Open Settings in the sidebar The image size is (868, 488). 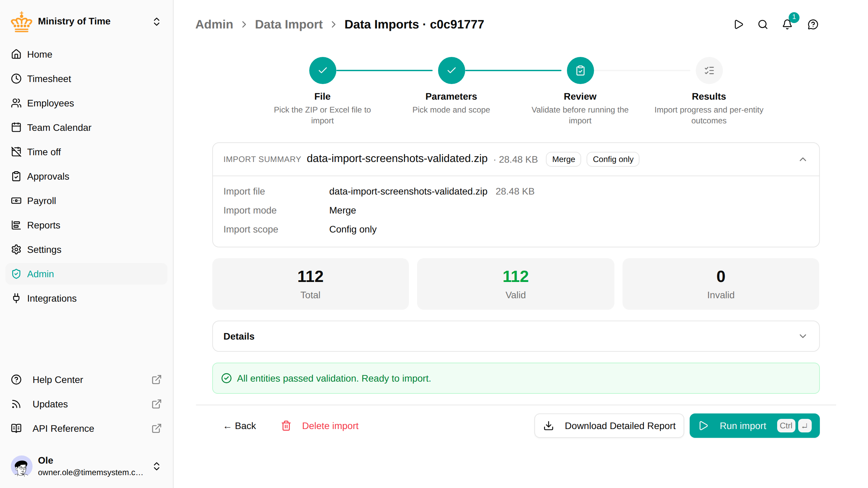87,249
